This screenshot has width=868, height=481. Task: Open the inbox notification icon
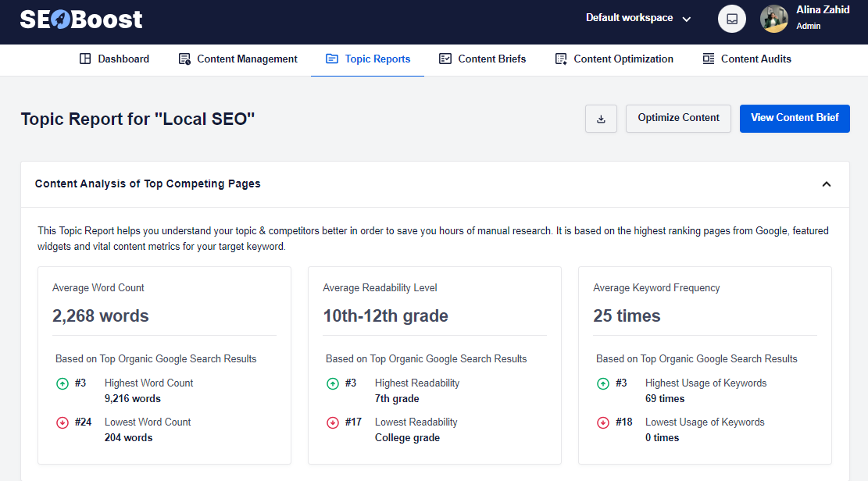point(732,19)
